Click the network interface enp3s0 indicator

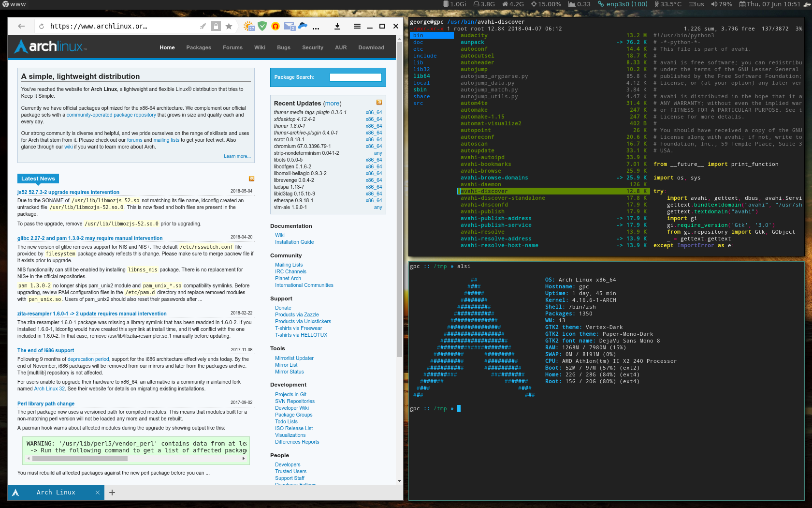[x=623, y=4]
